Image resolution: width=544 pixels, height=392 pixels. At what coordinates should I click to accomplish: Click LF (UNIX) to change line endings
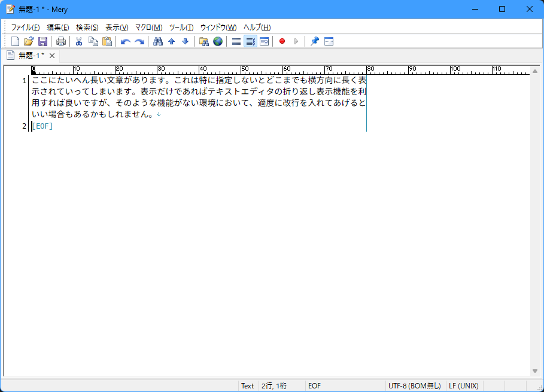click(464, 385)
